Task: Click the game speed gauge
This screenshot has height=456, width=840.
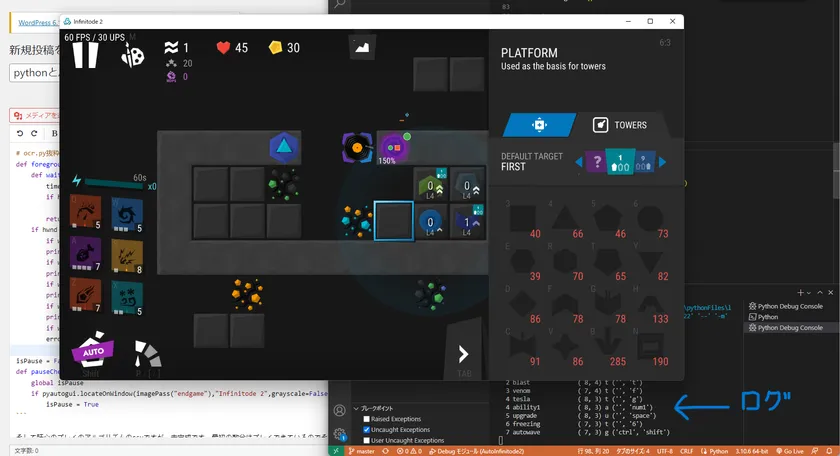Action: [x=147, y=354]
